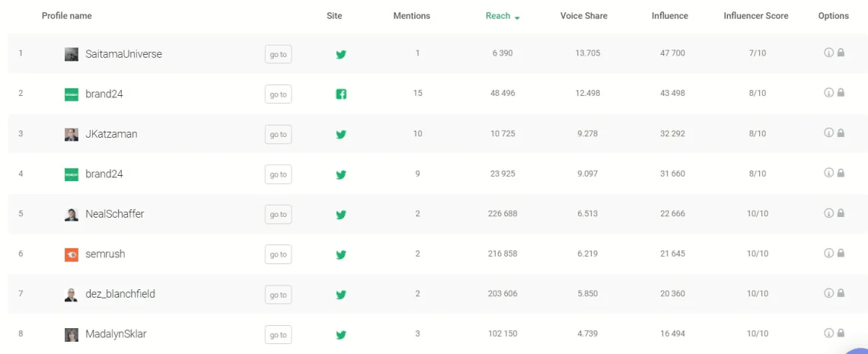Click the Twitter icon for semrush
This screenshot has height=354, width=868.
click(x=341, y=254)
